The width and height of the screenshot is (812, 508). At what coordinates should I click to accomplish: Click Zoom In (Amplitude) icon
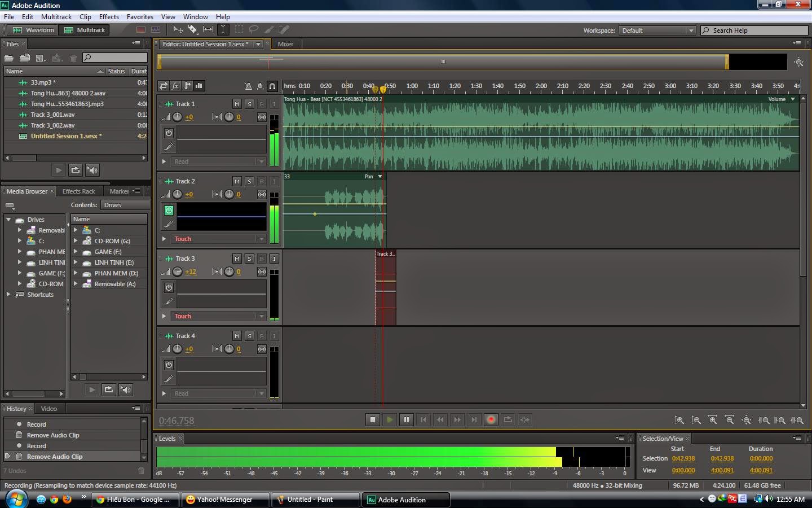click(679, 420)
